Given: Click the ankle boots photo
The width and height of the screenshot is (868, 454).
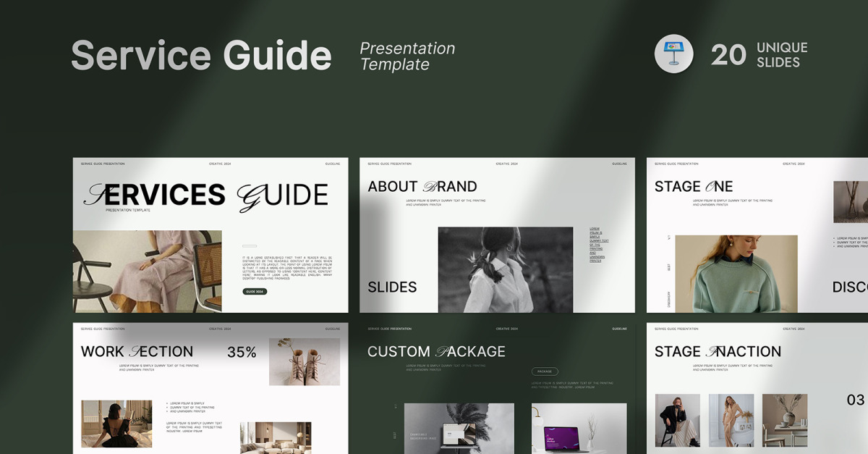Looking at the screenshot, I should point(304,361).
